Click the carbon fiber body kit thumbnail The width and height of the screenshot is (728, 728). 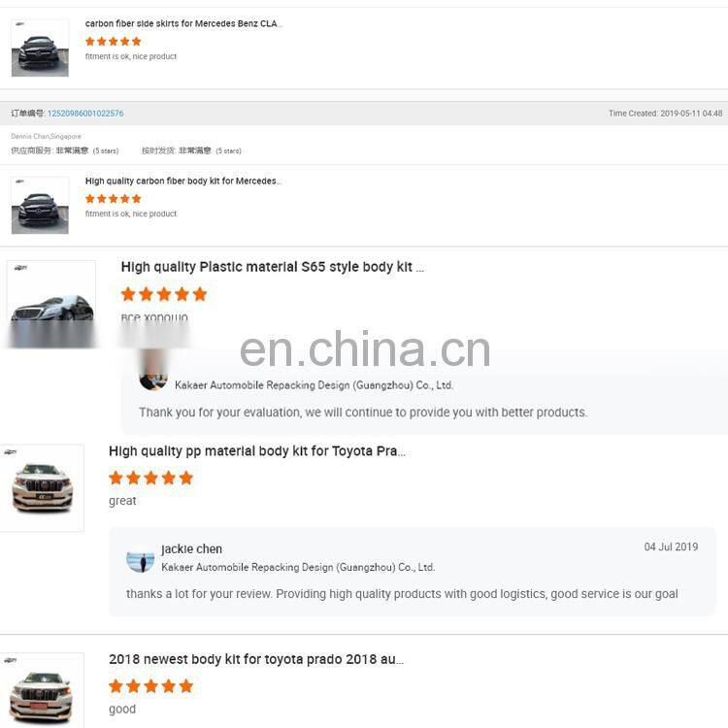point(40,205)
